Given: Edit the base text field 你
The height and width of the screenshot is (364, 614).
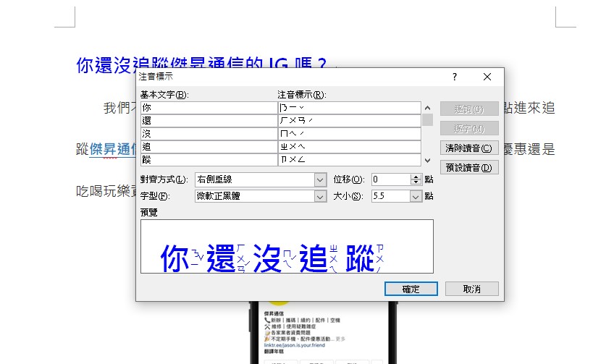Looking at the screenshot, I should pyautogui.click(x=209, y=107).
